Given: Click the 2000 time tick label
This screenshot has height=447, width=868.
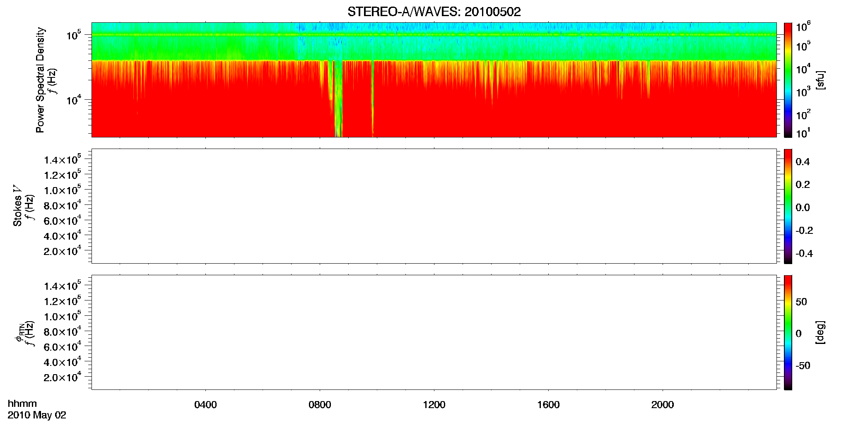Looking at the screenshot, I should pos(663,405).
